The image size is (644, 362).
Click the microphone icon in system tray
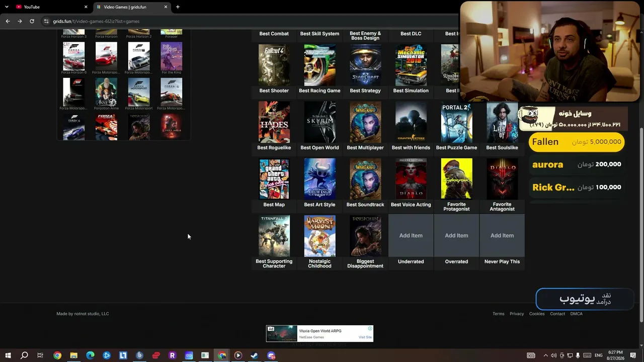tap(578, 355)
